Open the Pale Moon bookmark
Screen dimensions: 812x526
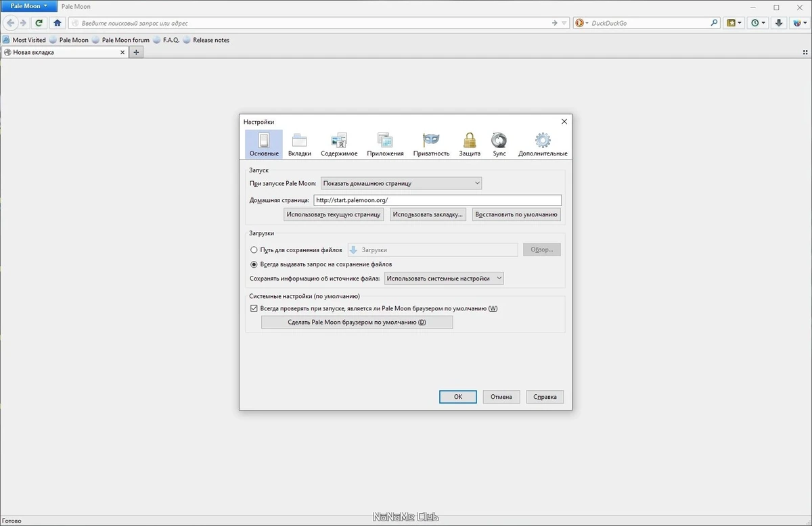69,40
